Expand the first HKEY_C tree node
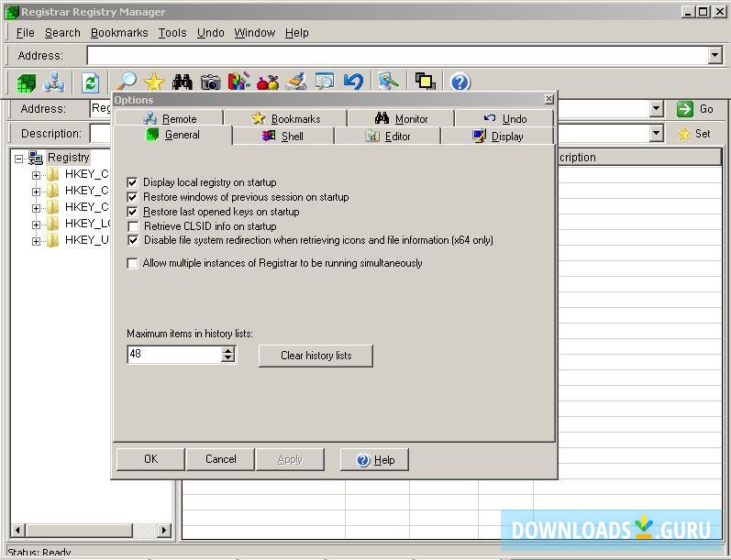The height and width of the screenshot is (560, 731). coord(36,175)
